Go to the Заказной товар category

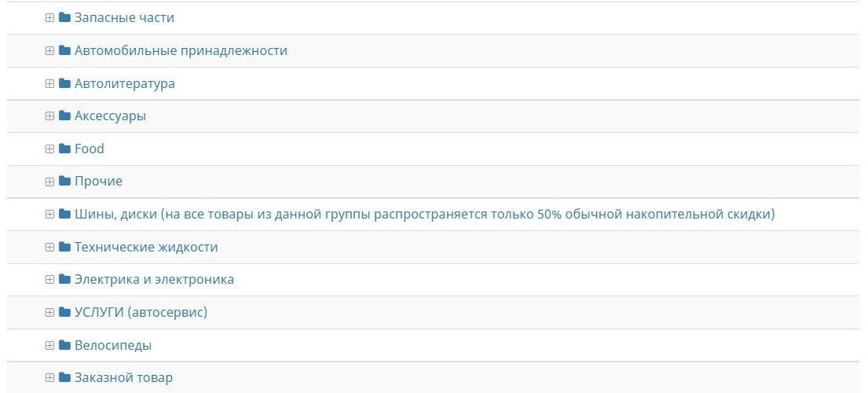click(123, 378)
